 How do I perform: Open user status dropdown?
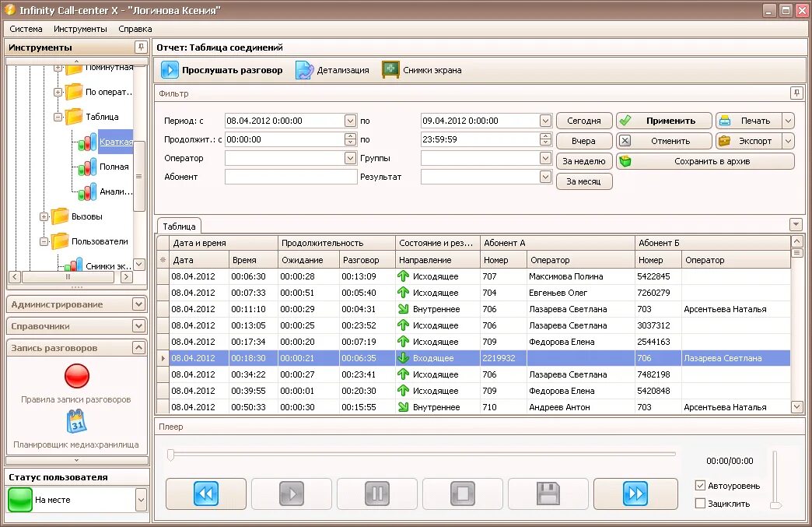pyautogui.click(x=141, y=500)
